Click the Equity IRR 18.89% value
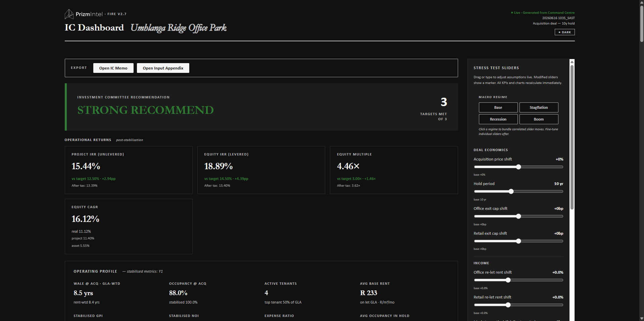The image size is (644, 321). (x=218, y=166)
